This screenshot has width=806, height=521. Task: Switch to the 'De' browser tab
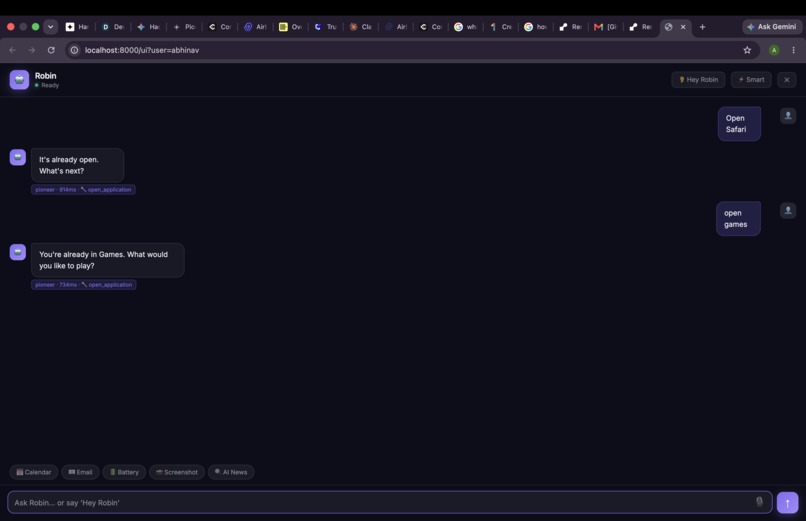point(113,27)
